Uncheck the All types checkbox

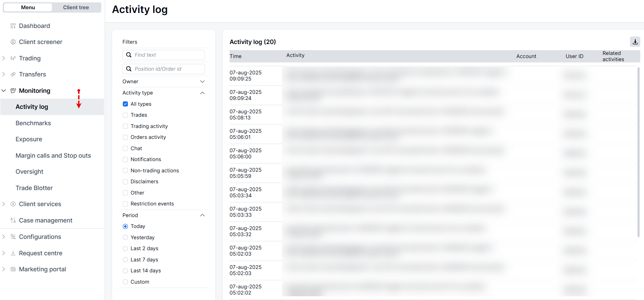coord(126,104)
